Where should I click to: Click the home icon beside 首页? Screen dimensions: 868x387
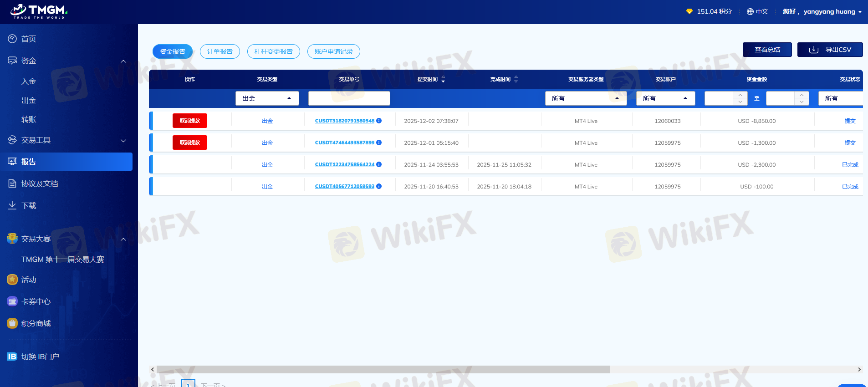point(12,39)
